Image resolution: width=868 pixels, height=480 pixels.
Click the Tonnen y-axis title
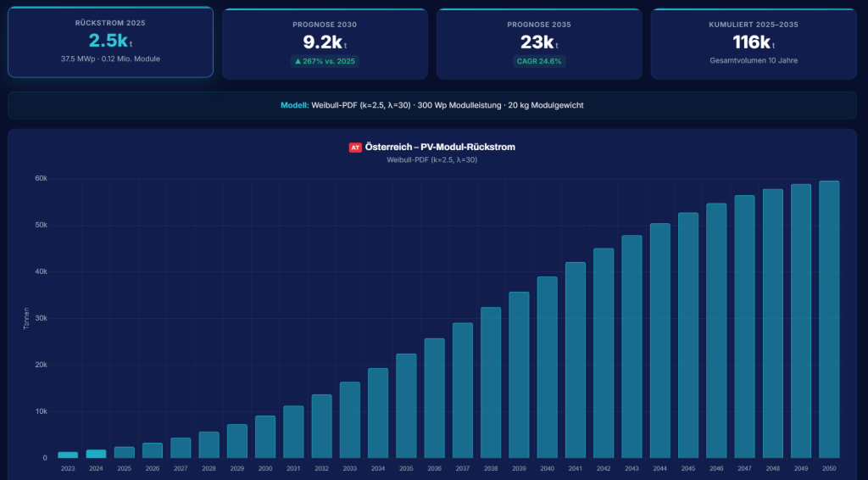click(x=26, y=318)
